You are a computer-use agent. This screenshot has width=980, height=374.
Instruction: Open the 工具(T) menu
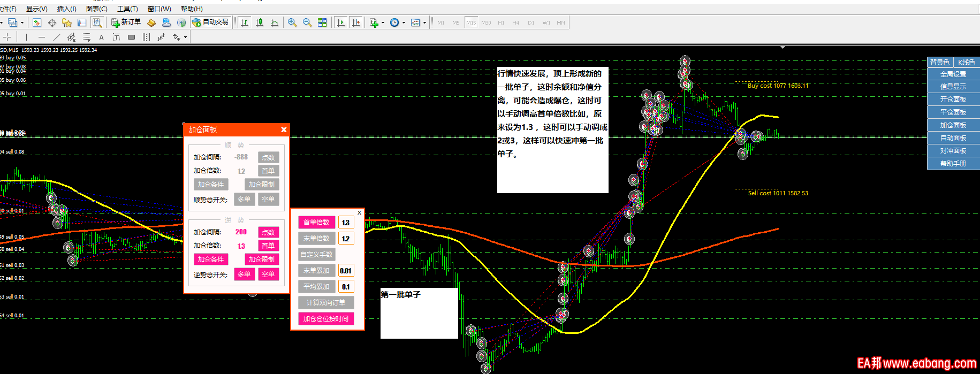tap(127, 9)
